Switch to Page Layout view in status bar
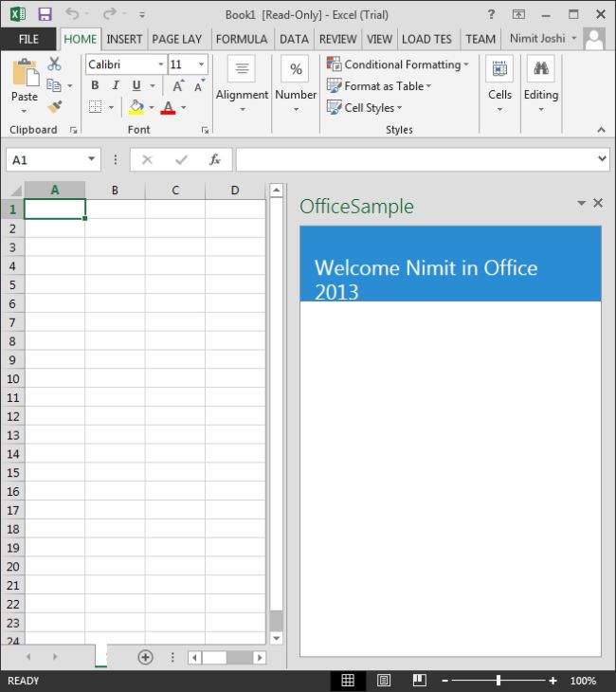616x692 pixels. 384,681
